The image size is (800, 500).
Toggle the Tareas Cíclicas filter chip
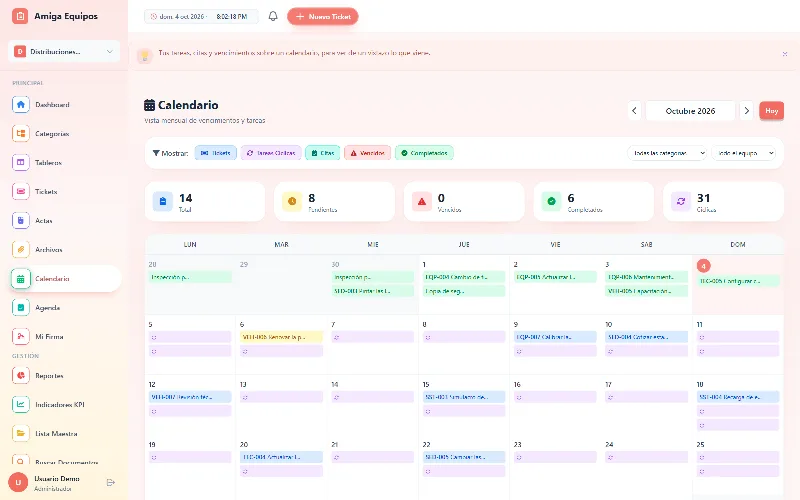pyautogui.click(x=271, y=153)
